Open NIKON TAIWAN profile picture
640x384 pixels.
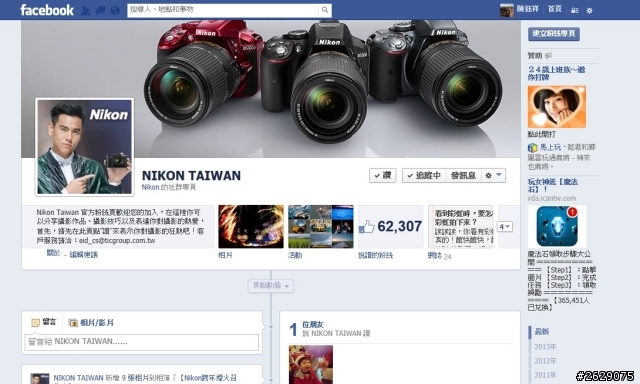(x=84, y=147)
